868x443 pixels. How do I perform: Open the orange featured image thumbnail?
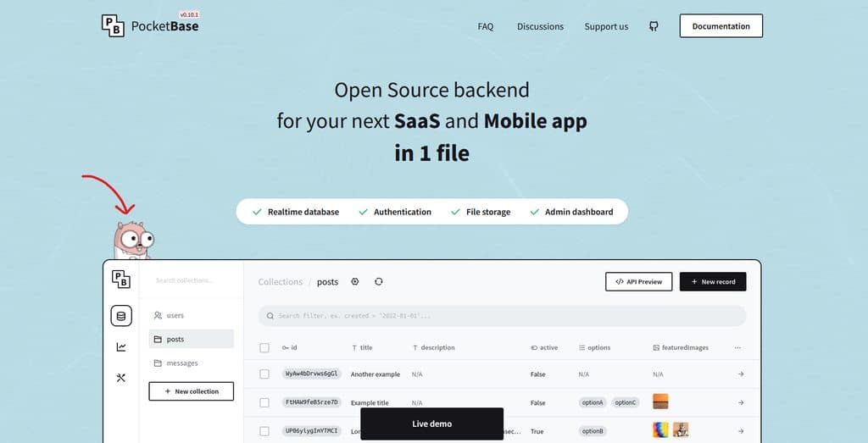(x=660, y=402)
